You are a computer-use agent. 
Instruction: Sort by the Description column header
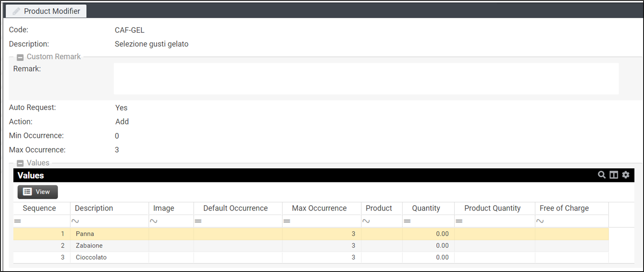94,208
